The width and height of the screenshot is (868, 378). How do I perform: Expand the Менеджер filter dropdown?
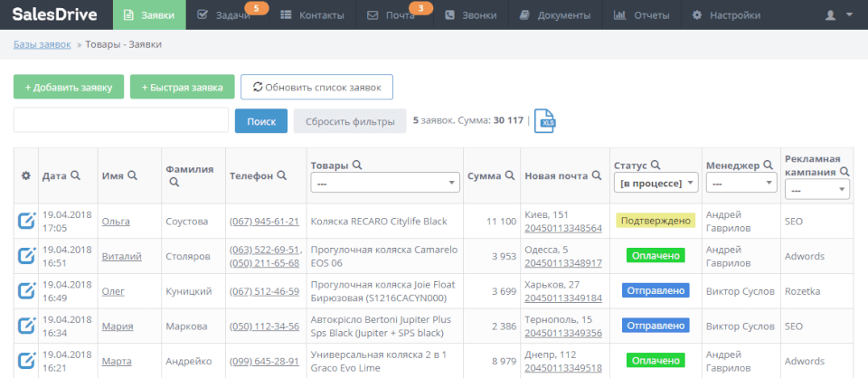point(741,184)
